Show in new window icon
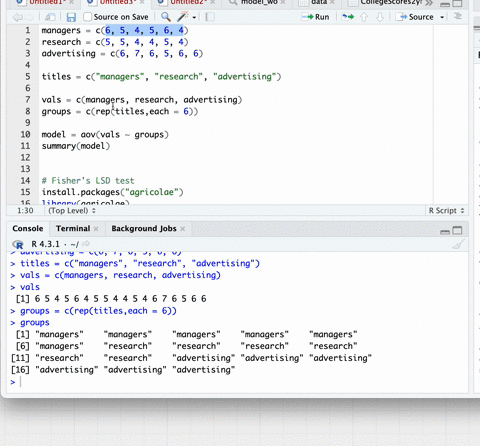Screen dimensions: 480x446 pyautogui.click(x=50, y=17)
